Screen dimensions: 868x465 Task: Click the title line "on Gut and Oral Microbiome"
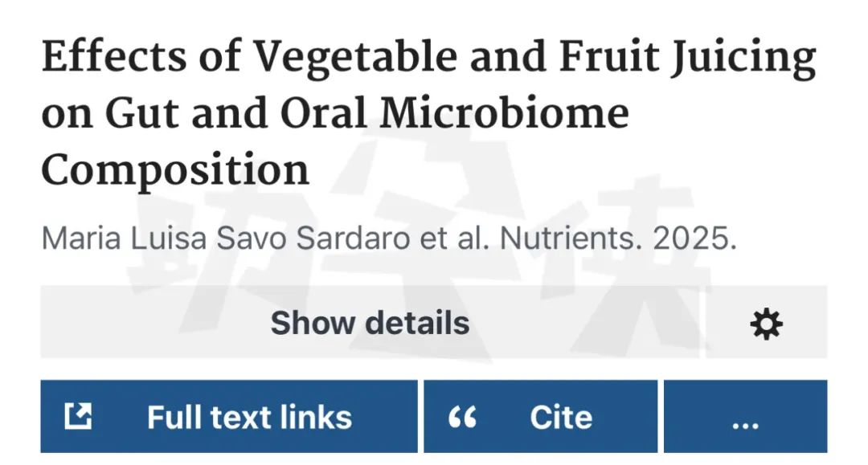(x=334, y=114)
